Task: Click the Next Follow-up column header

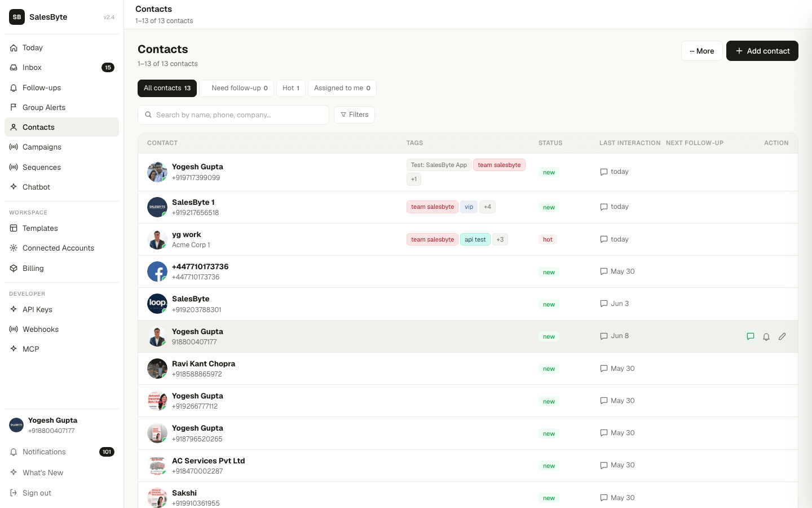Action: click(x=695, y=143)
